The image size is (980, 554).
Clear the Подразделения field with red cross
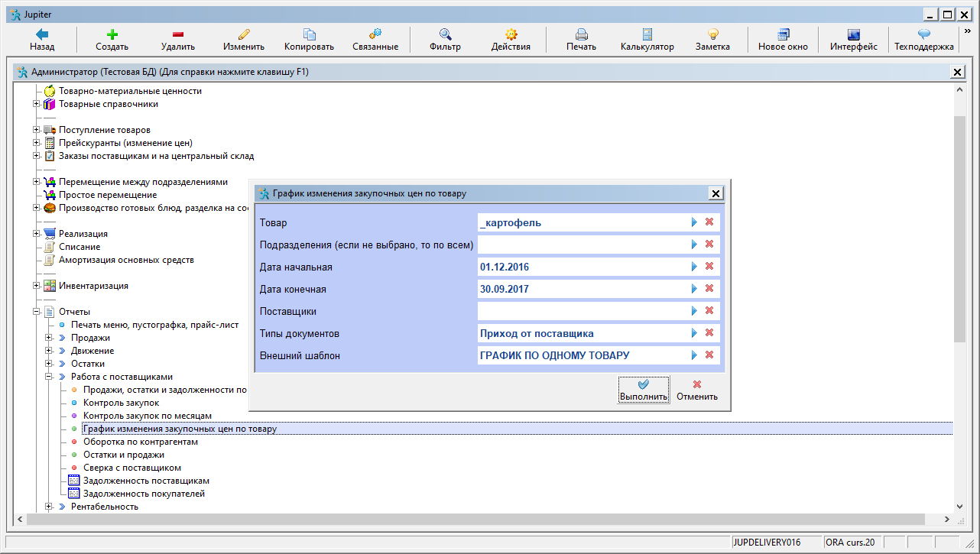coord(709,245)
